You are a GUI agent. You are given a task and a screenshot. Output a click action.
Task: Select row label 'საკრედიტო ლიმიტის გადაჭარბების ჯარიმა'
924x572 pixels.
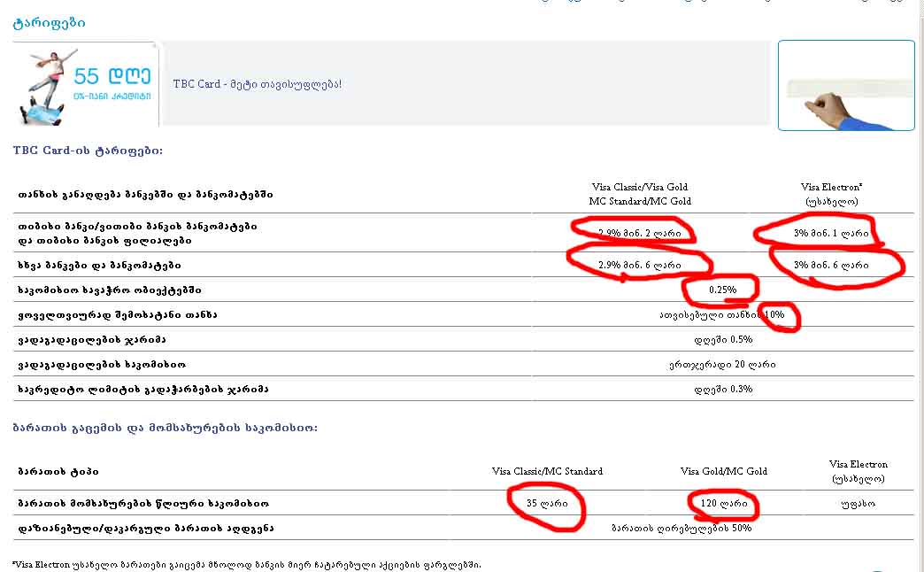[x=143, y=389]
